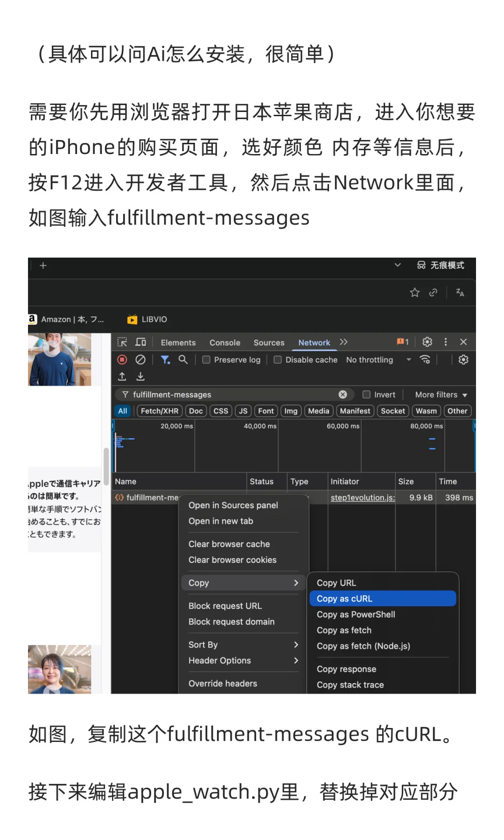The height and width of the screenshot is (840, 504).
Task: Play the top video thumbnail on page
Action: click(52, 348)
